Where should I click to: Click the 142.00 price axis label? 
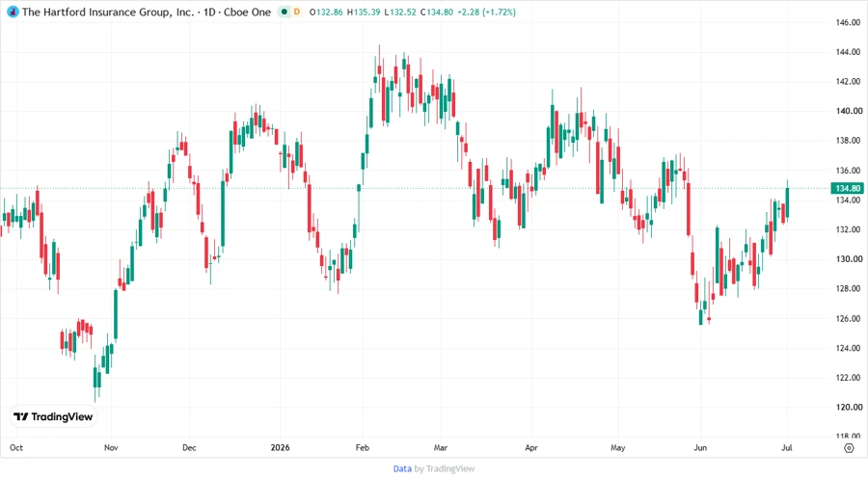coord(849,81)
